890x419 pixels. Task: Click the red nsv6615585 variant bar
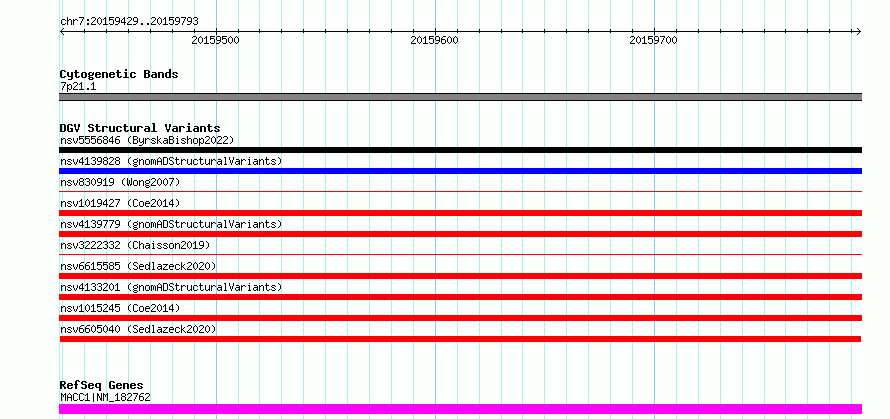tap(460, 276)
